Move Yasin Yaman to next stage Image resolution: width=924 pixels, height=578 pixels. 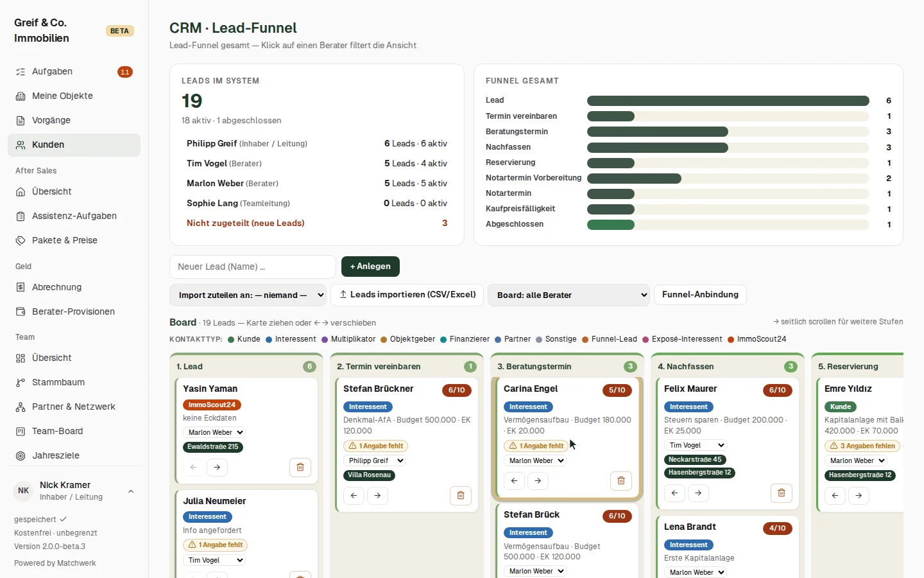click(x=218, y=468)
